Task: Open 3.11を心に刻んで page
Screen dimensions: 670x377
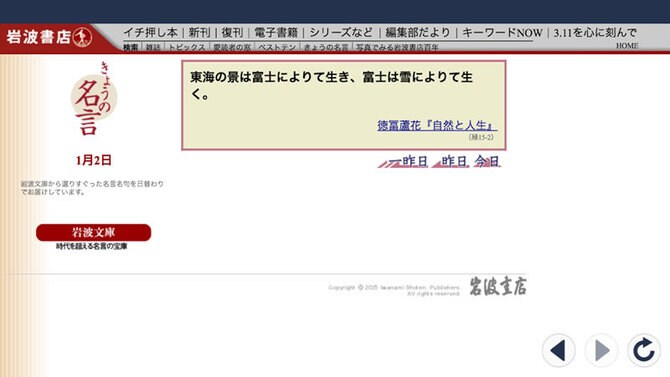Action: coord(595,32)
